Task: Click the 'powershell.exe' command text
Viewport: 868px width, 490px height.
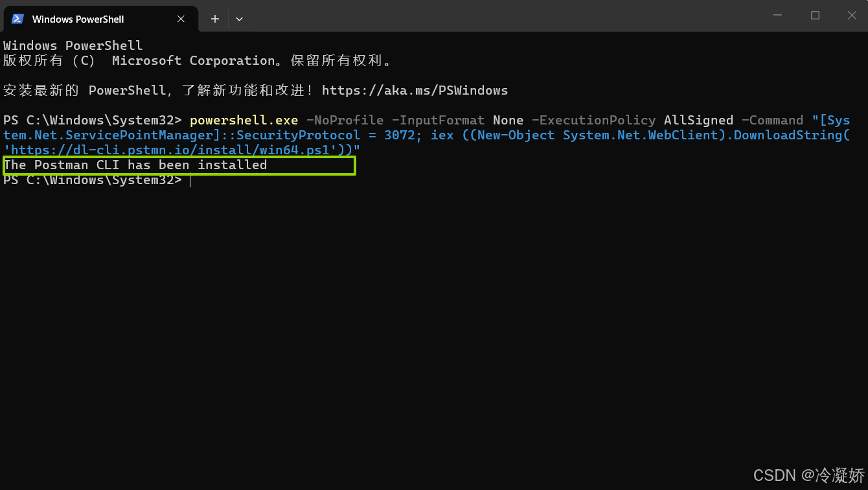Action: click(244, 121)
